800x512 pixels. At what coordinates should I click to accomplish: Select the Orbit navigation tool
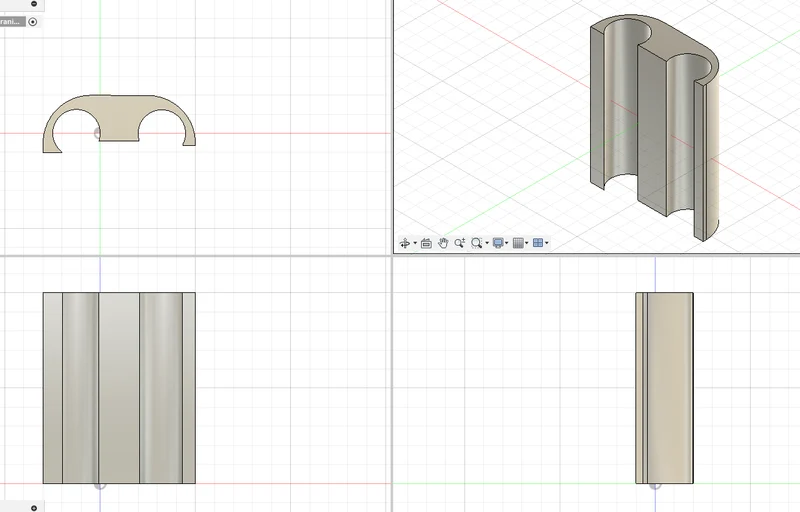point(405,243)
